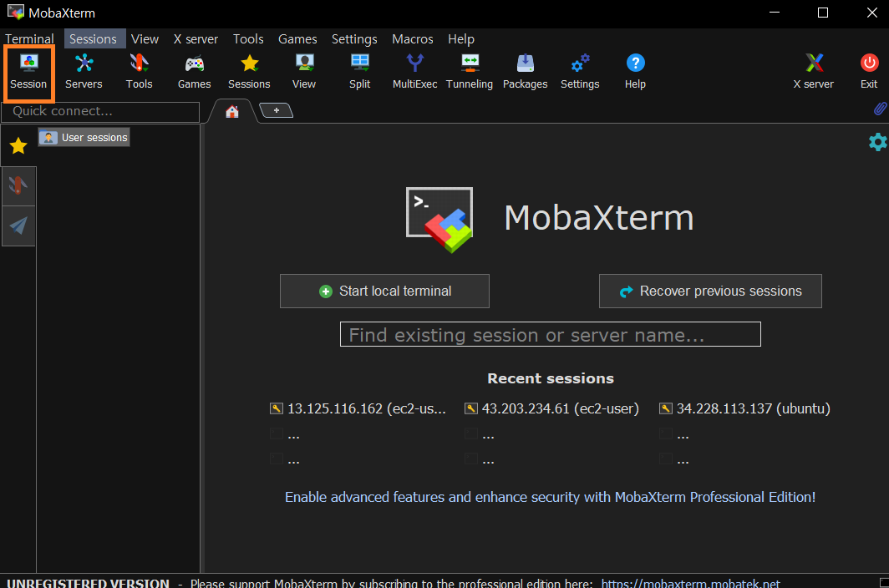Click the View toolbar icon
Image resolution: width=889 pixels, height=588 pixels.
coord(304,73)
